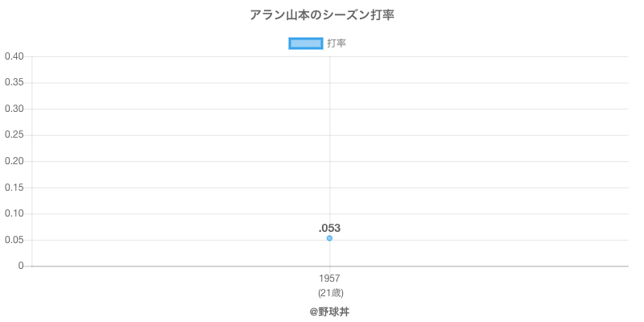Screen dimensions: 644x322
Task: Click the blue 打率 legend color box
Action: (305, 43)
